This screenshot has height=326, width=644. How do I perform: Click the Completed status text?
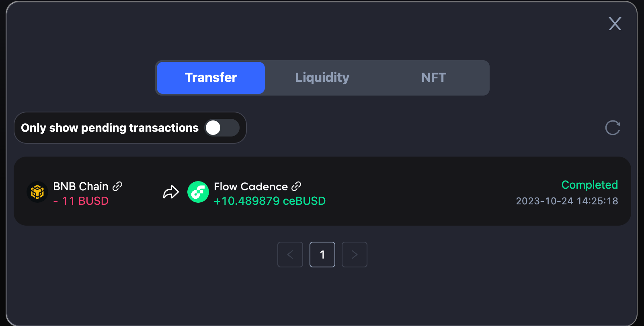589,185
